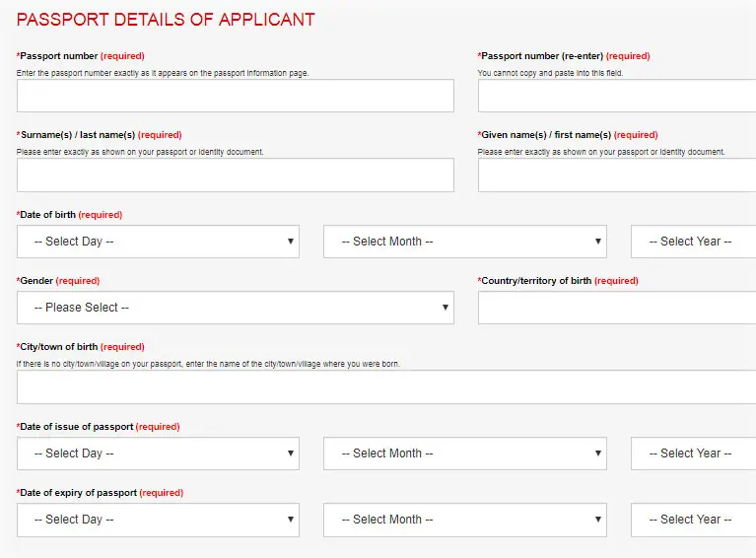
Task: Open Date of issue year dropdown
Action: (x=693, y=453)
